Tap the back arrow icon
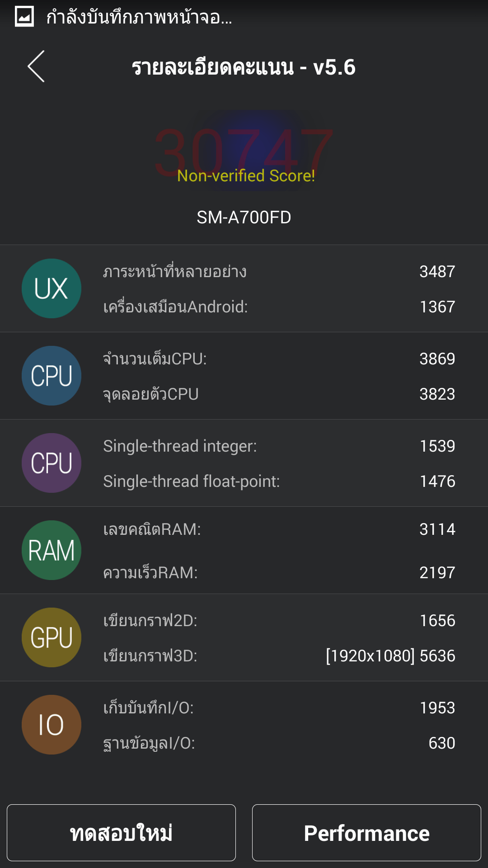488x868 pixels. [36, 66]
